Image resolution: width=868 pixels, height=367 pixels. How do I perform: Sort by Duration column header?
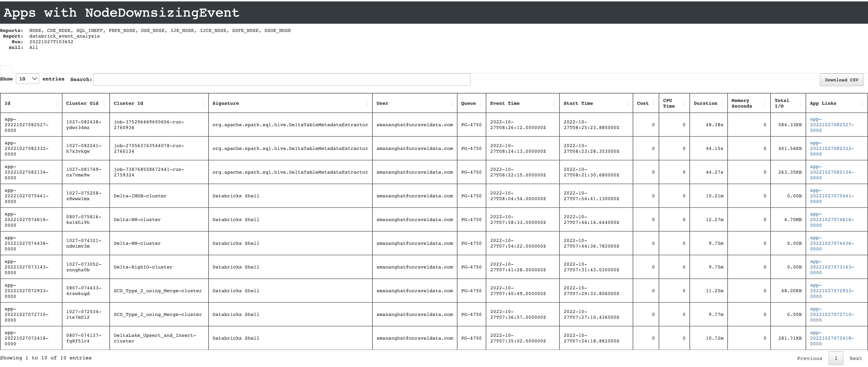tap(708, 103)
